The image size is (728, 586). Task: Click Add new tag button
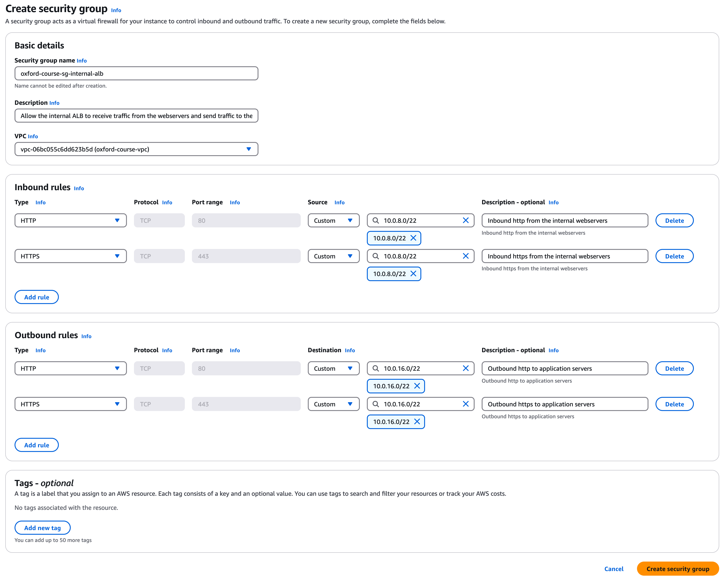[x=42, y=528]
